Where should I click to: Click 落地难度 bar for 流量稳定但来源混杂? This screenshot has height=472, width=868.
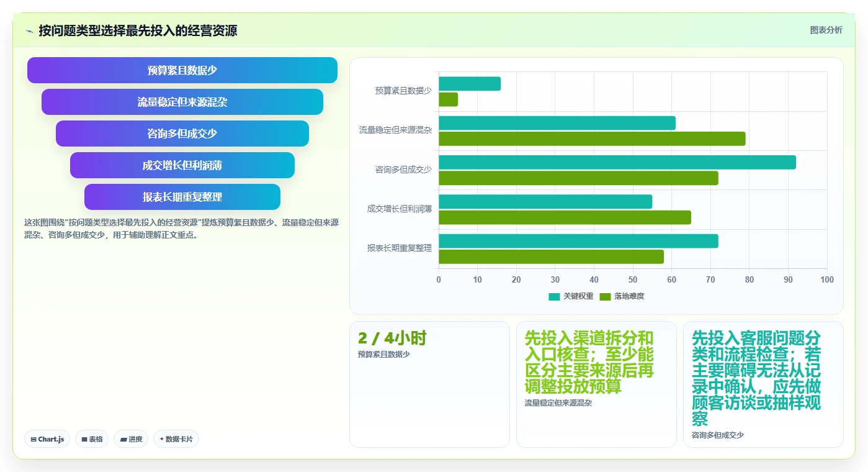coord(592,138)
